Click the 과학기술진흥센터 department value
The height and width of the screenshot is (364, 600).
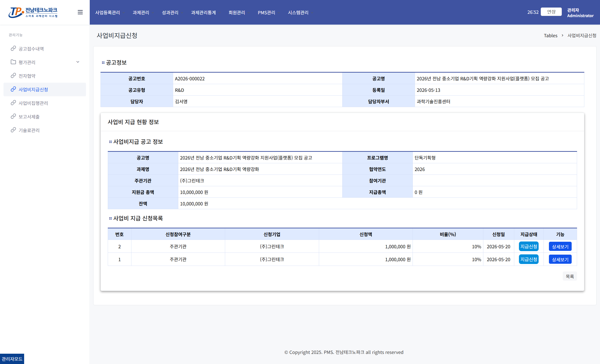(x=433, y=101)
